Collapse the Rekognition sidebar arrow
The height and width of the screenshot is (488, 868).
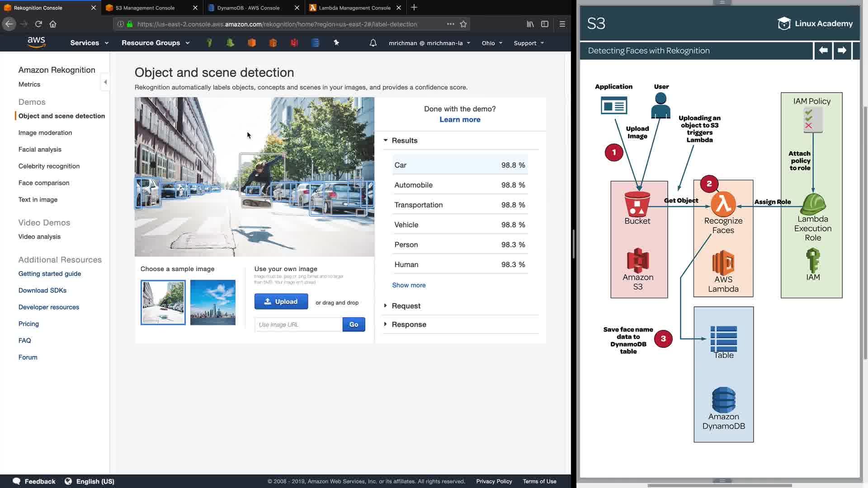105,82
